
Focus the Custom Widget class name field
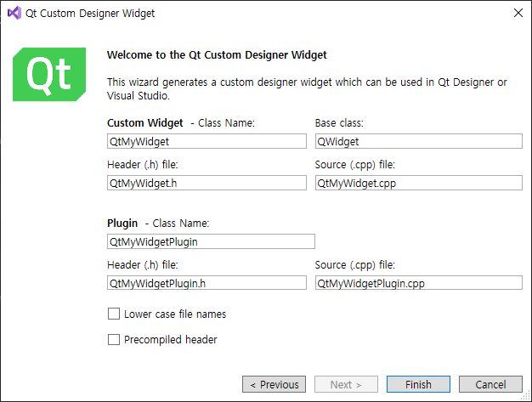coord(207,141)
